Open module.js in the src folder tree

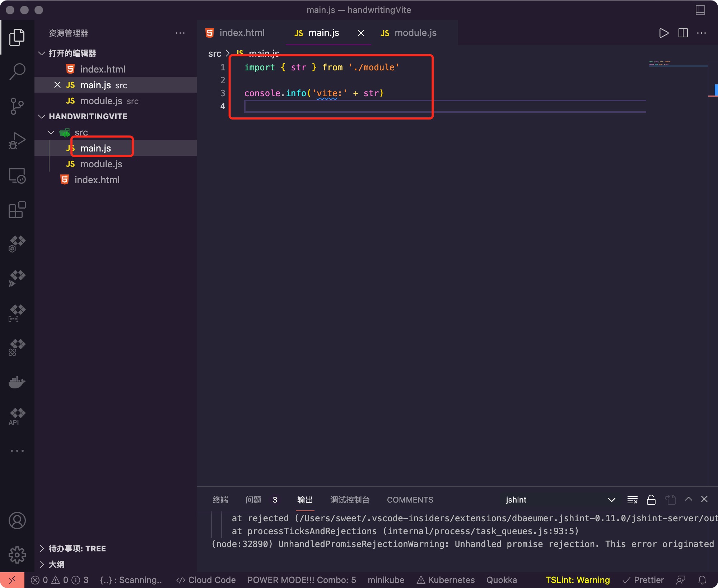(x=116, y=164)
